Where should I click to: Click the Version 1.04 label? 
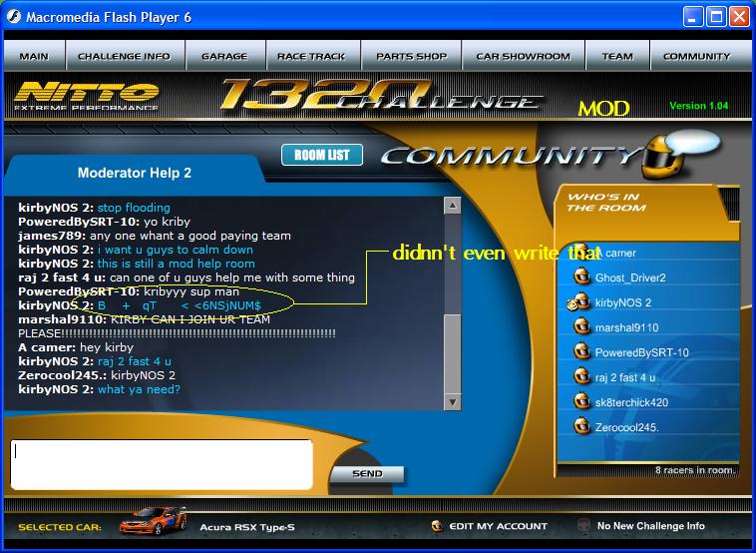698,106
